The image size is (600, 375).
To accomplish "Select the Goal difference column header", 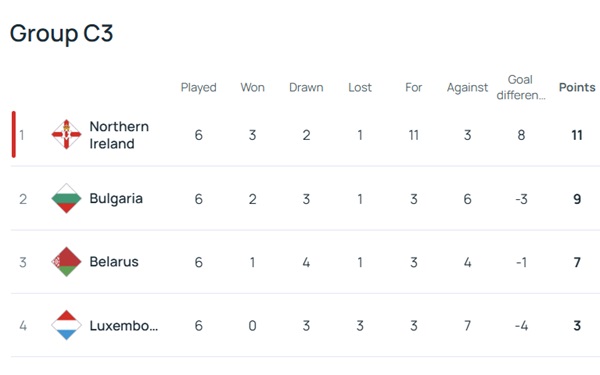I will click(521, 87).
